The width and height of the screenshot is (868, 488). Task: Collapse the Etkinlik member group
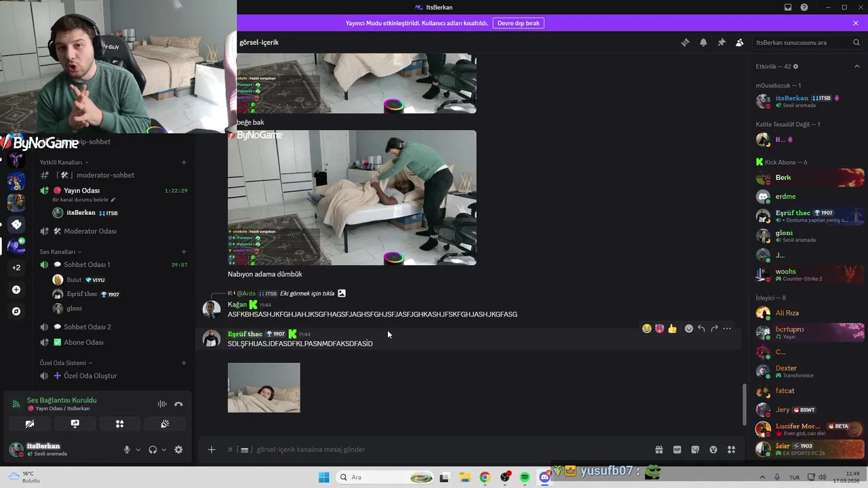(x=857, y=66)
